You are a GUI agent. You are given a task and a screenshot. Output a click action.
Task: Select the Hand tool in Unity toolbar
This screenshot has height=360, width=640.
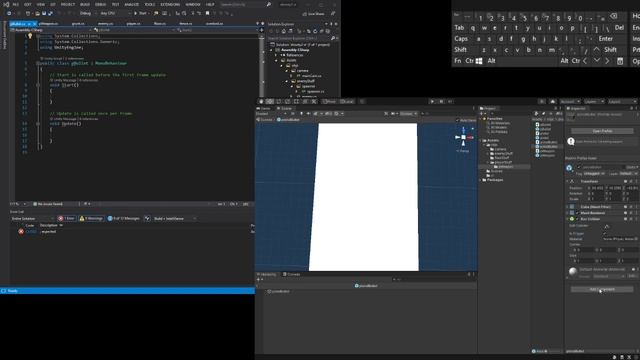pos(261,101)
